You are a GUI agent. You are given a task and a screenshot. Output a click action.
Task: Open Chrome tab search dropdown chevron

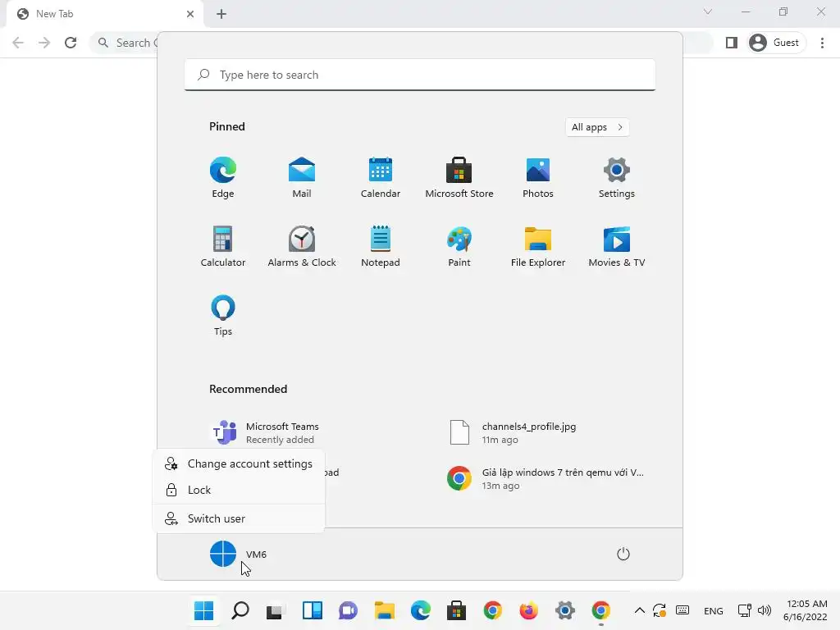coord(708,11)
